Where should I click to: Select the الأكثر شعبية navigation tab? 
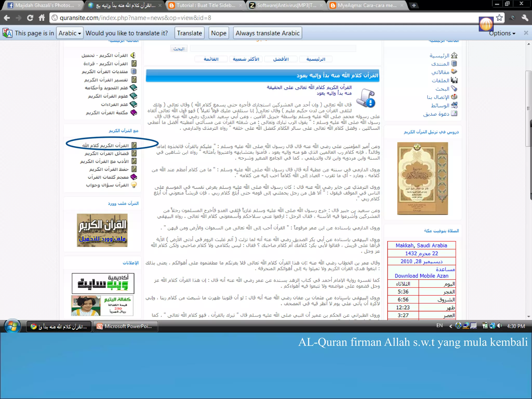(x=246, y=59)
